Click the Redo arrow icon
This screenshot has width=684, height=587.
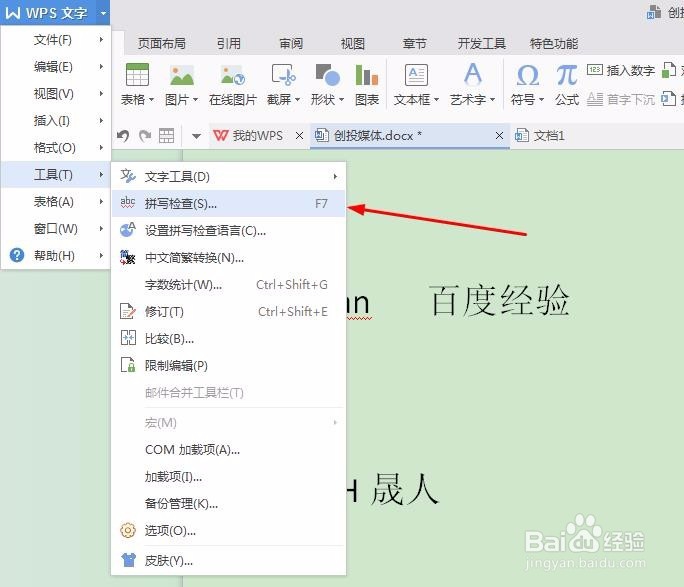click(x=145, y=136)
